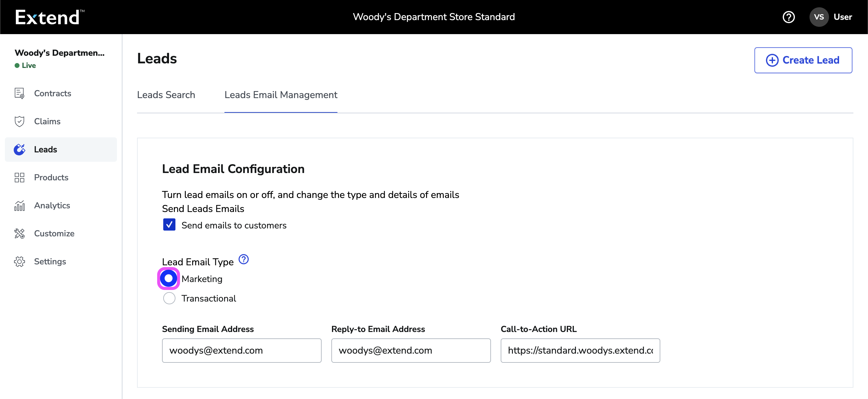Open Analytics section in sidebar
The image size is (868, 399).
coord(61,205)
